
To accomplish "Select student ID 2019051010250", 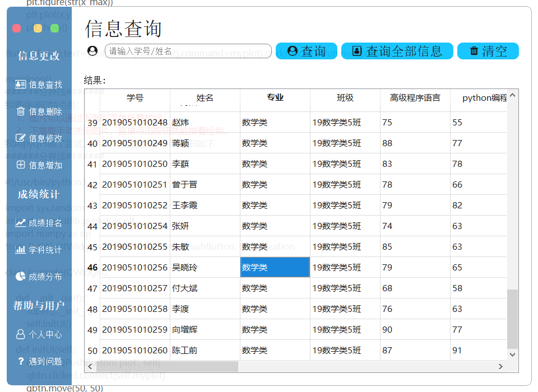I will click(x=135, y=164).
